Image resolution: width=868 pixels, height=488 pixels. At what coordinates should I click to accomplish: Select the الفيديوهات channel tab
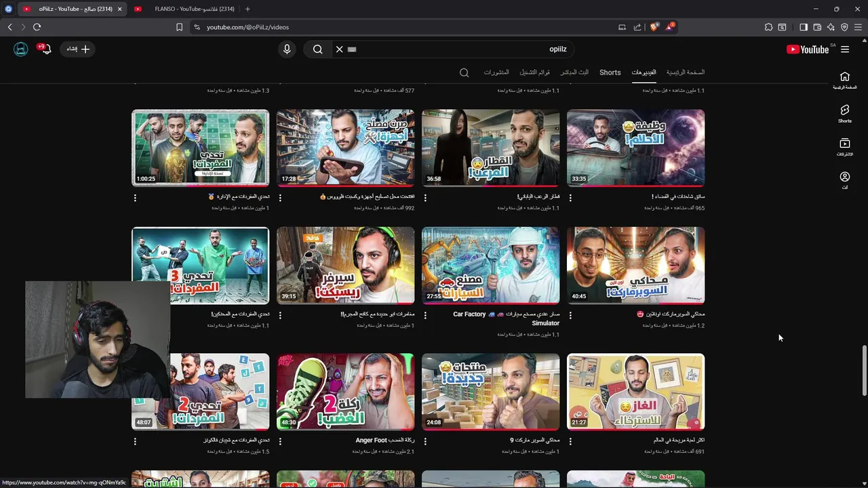[x=644, y=73]
